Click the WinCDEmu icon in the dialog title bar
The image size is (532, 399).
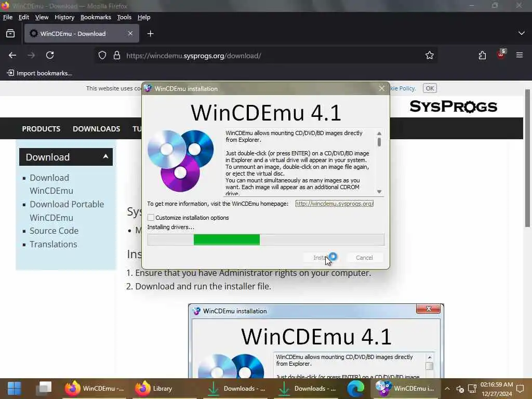click(148, 88)
